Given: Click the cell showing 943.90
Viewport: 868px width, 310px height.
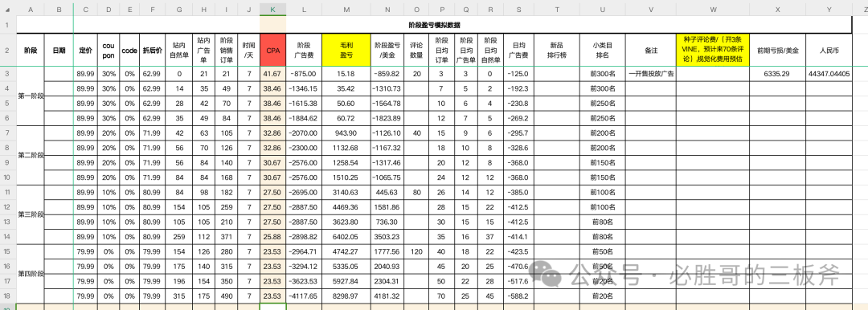Looking at the screenshot, I should [346, 133].
